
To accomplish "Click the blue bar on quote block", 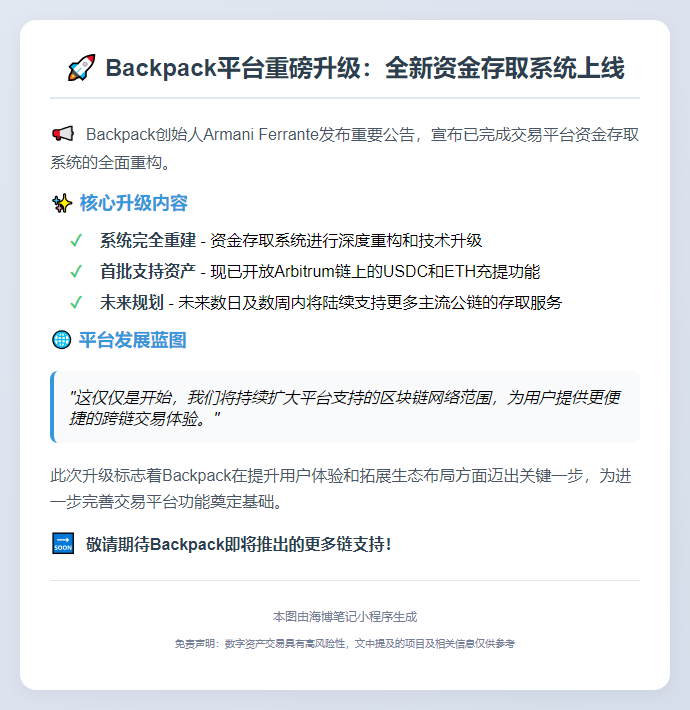I will [53, 407].
